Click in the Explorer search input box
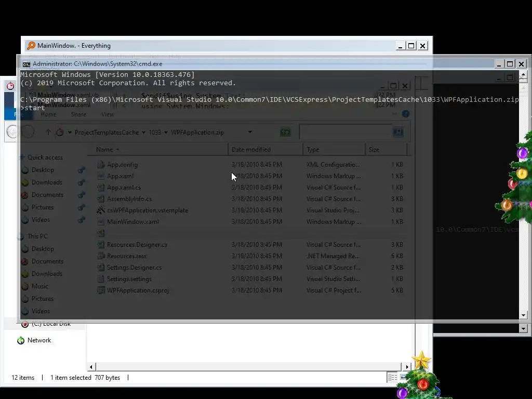The height and width of the screenshot is (399, 532). pos(345,132)
